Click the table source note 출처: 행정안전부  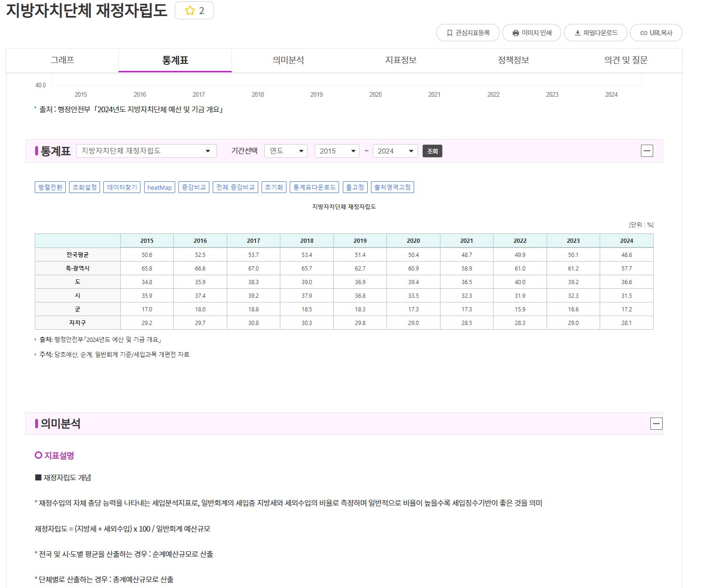pyautogui.click(x=100, y=340)
